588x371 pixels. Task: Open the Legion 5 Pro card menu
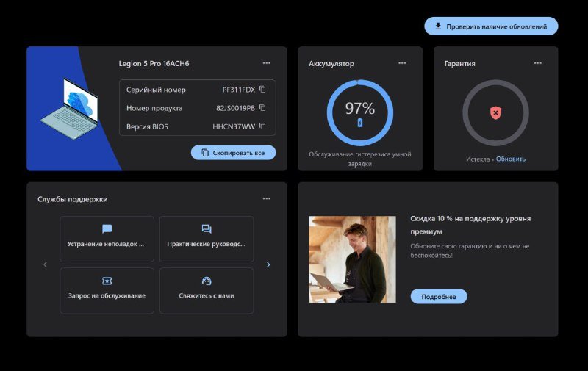point(266,63)
